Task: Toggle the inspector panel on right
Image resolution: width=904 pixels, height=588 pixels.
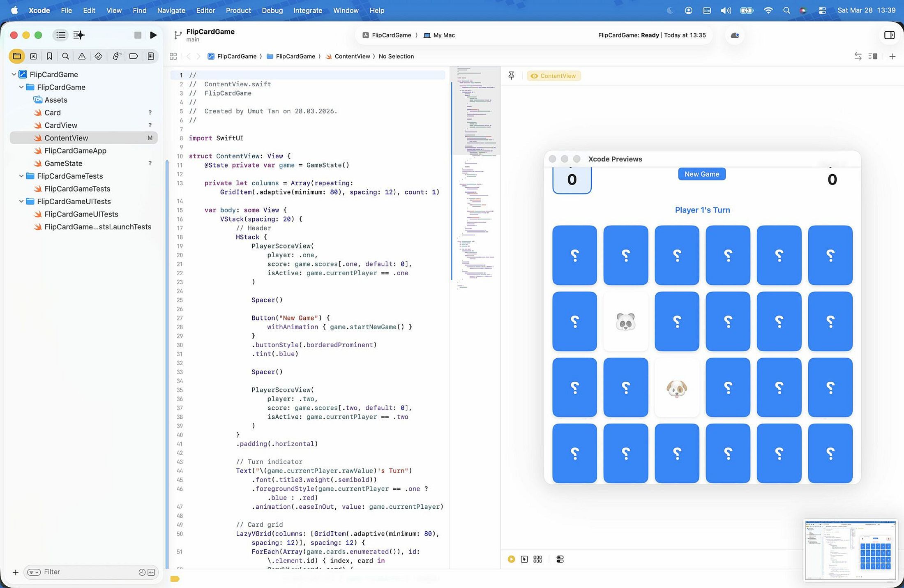Action: point(889,35)
